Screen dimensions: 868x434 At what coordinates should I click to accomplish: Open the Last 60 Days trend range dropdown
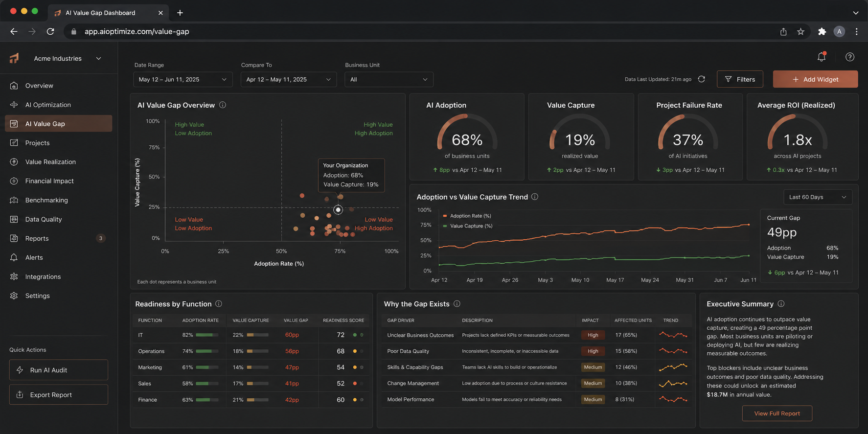(818, 197)
